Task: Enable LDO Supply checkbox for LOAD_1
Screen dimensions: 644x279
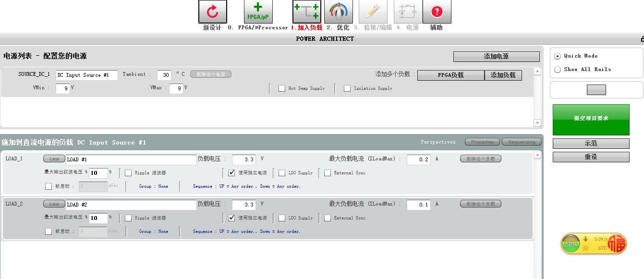Action: tap(281, 173)
